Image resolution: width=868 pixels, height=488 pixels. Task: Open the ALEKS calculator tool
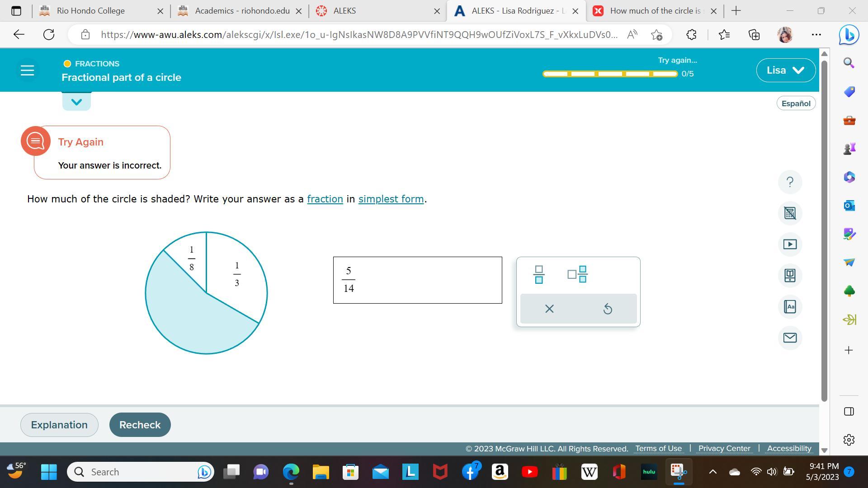click(790, 213)
